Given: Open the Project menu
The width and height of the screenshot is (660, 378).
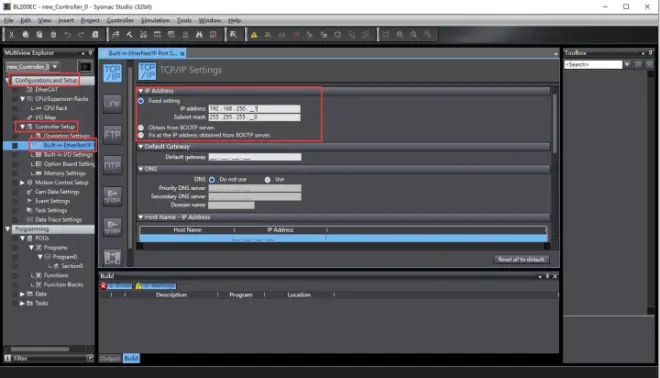Looking at the screenshot, I should click(90, 20).
